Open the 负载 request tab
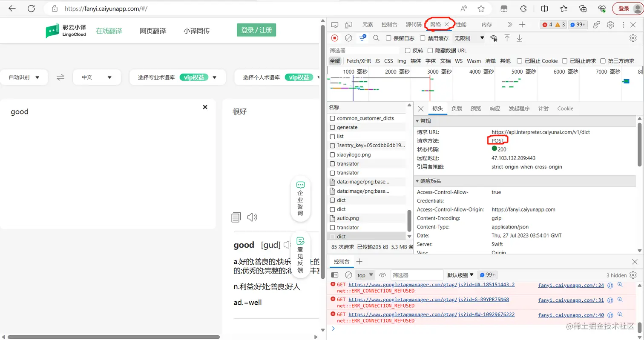 [457, 109]
